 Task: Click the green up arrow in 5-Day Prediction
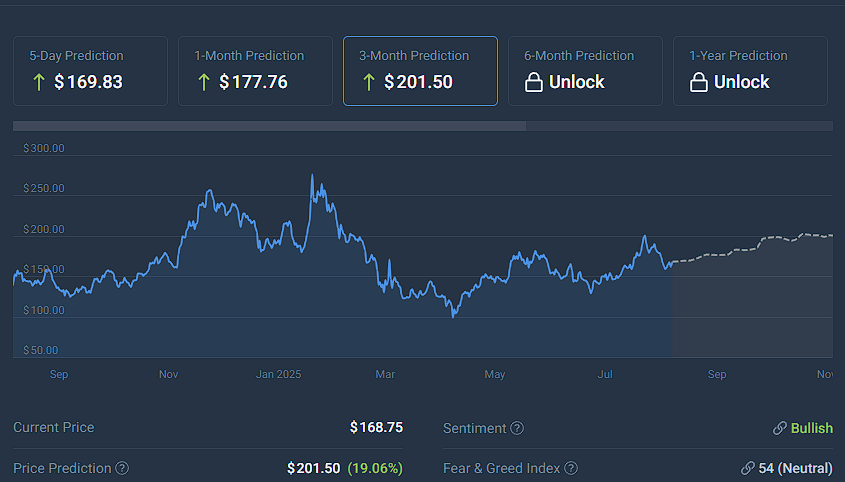point(38,82)
